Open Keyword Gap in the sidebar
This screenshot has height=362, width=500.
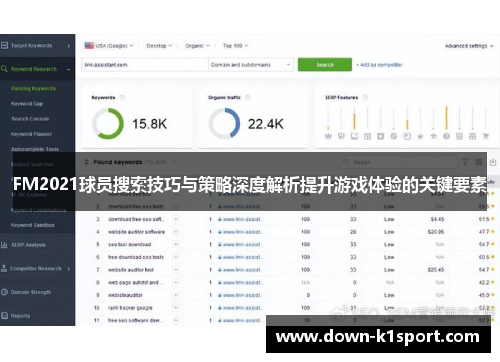click(x=27, y=104)
